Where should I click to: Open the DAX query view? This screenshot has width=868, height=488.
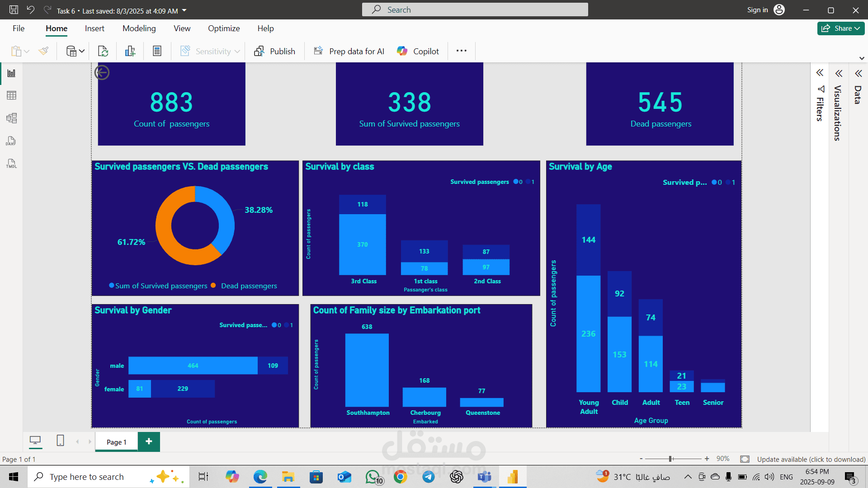11,141
